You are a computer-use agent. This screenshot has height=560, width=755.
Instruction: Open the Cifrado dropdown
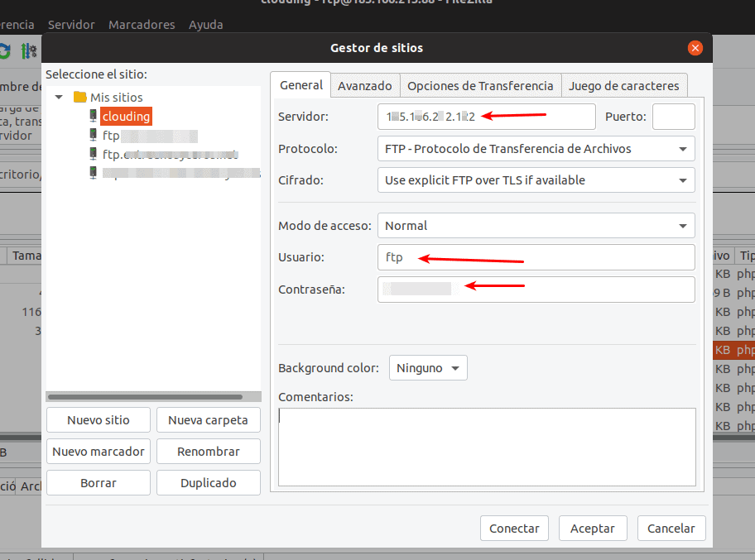tap(536, 180)
